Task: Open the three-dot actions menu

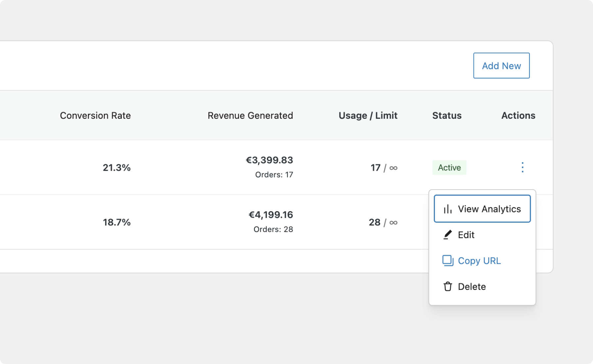Action: pos(523,167)
